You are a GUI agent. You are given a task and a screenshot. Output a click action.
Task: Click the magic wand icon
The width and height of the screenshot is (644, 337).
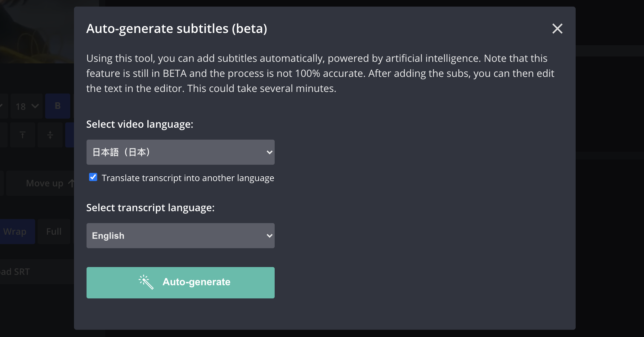point(146,282)
